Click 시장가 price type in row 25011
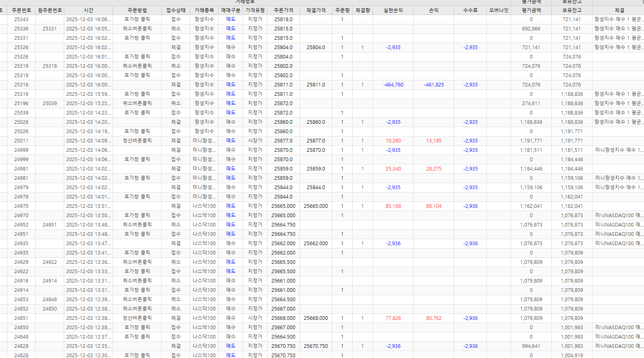 255,140
